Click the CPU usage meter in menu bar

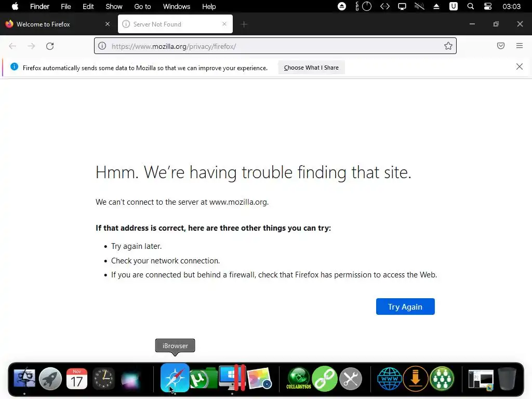364,6
